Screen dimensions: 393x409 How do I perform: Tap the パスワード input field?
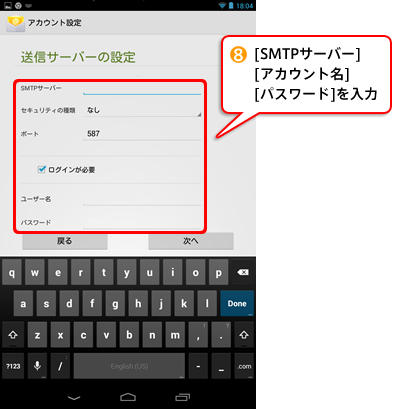tap(142, 222)
